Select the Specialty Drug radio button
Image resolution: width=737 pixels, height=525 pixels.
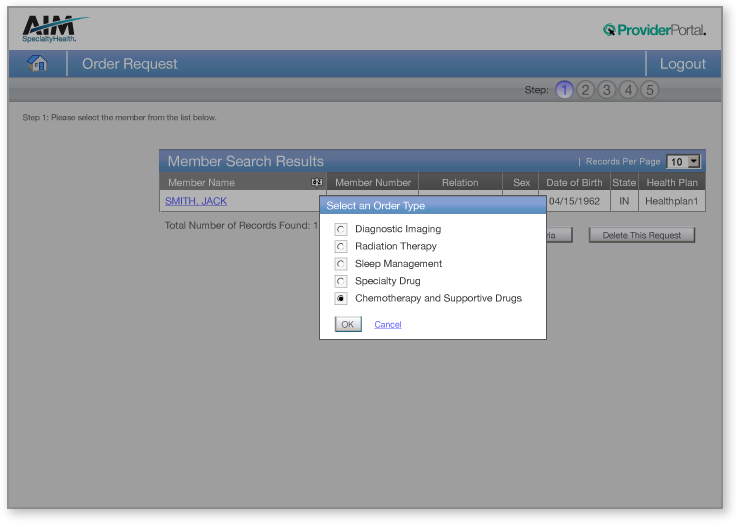(341, 281)
